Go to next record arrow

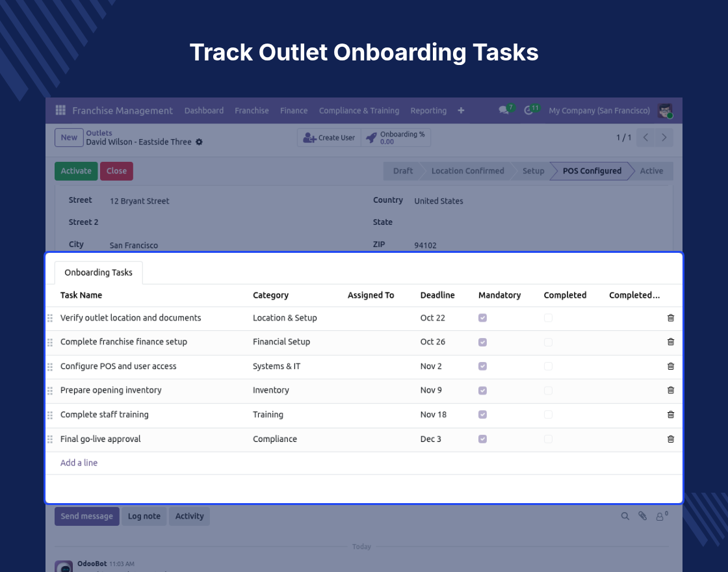click(x=664, y=137)
